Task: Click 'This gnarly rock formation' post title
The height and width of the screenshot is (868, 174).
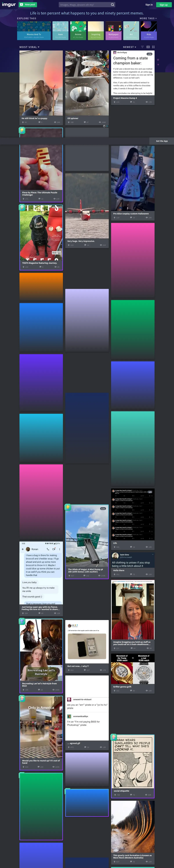Action: click(x=132, y=857)
